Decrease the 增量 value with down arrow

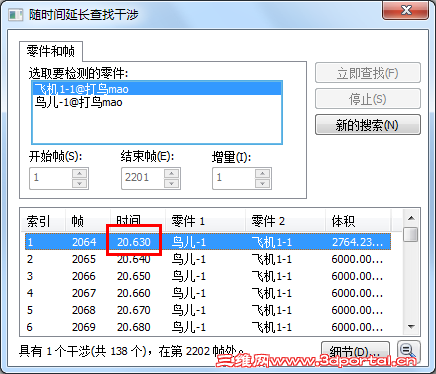click(x=263, y=183)
